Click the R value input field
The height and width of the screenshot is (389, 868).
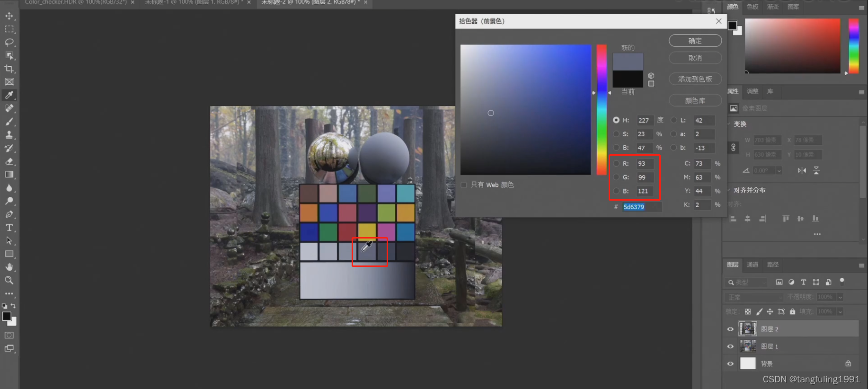pos(645,163)
